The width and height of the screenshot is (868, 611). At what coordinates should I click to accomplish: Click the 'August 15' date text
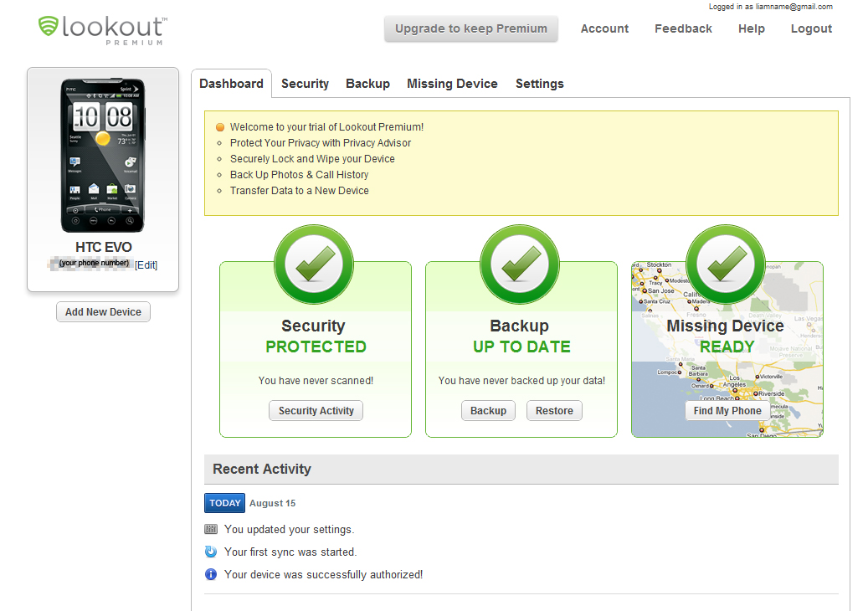272,503
